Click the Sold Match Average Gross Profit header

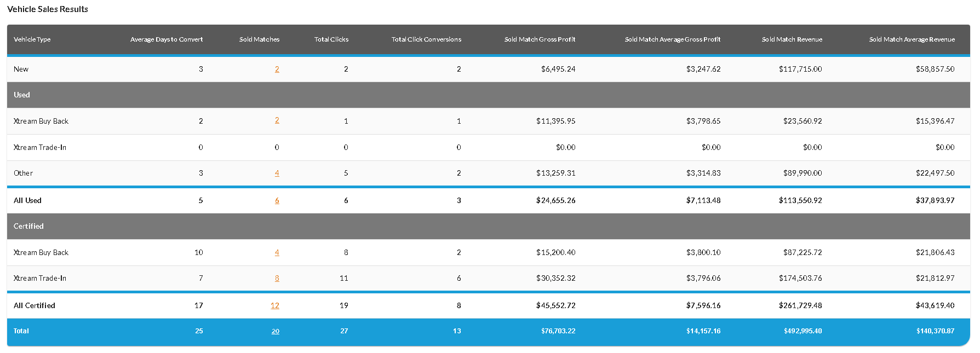(672, 39)
